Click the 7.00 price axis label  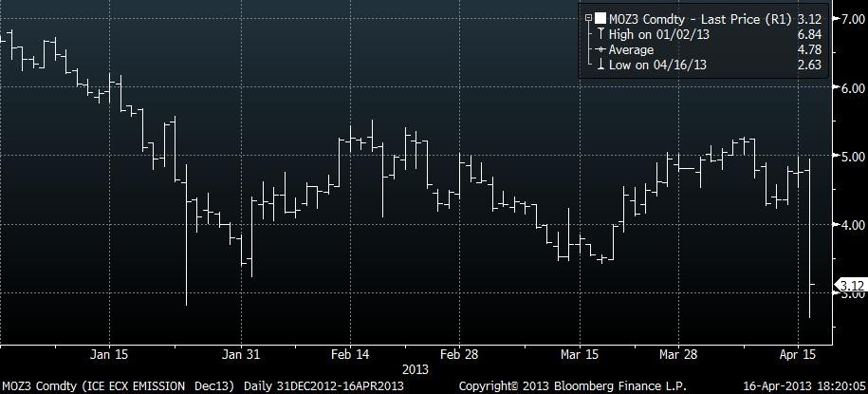[846, 19]
